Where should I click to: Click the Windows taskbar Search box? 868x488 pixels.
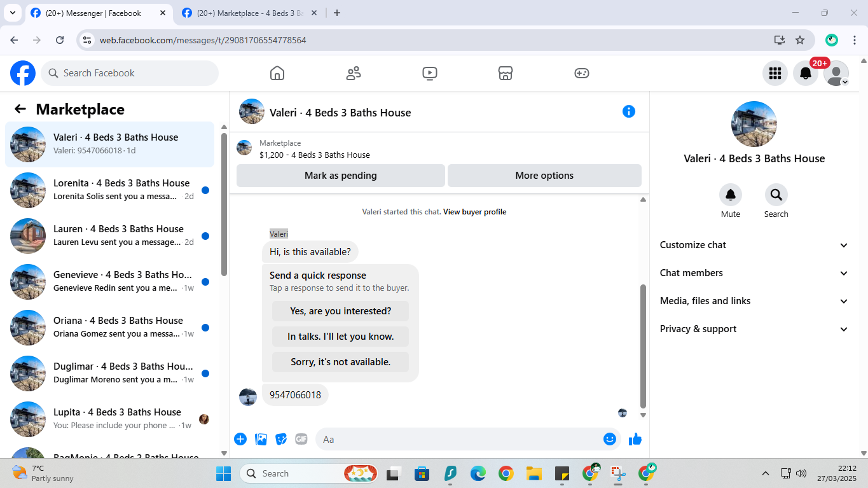coord(308,473)
